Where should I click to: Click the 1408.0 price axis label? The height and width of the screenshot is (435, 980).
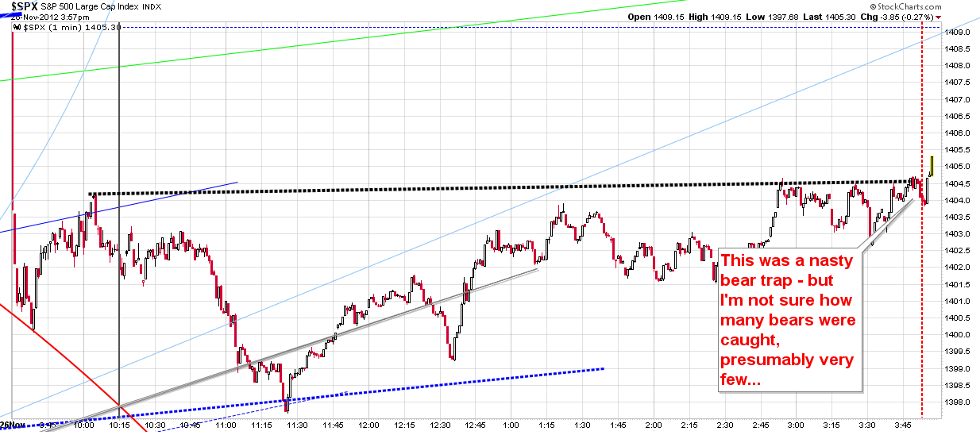tap(956, 66)
